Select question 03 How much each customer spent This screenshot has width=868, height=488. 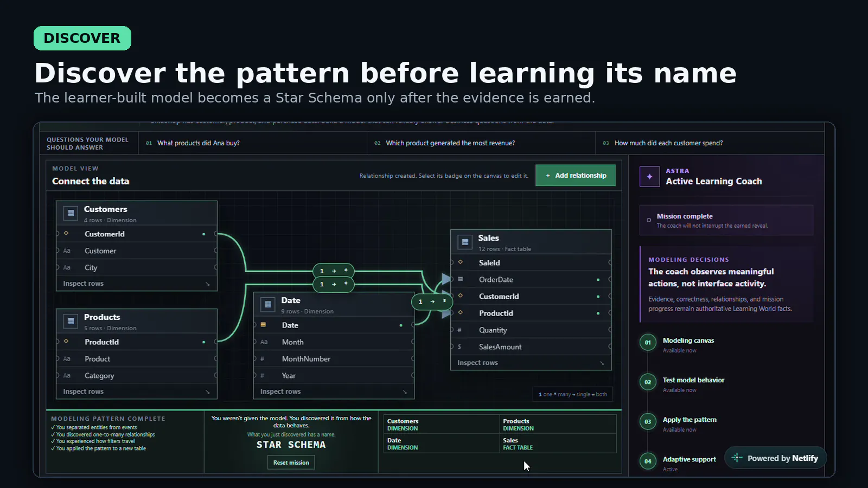pyautogui.click(x=710, y=143)
